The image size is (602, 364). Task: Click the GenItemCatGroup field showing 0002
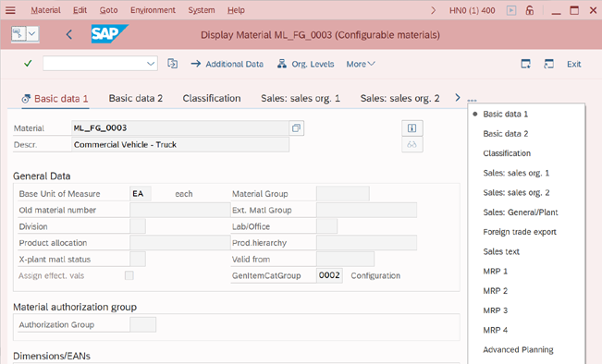tap(329, 275)
